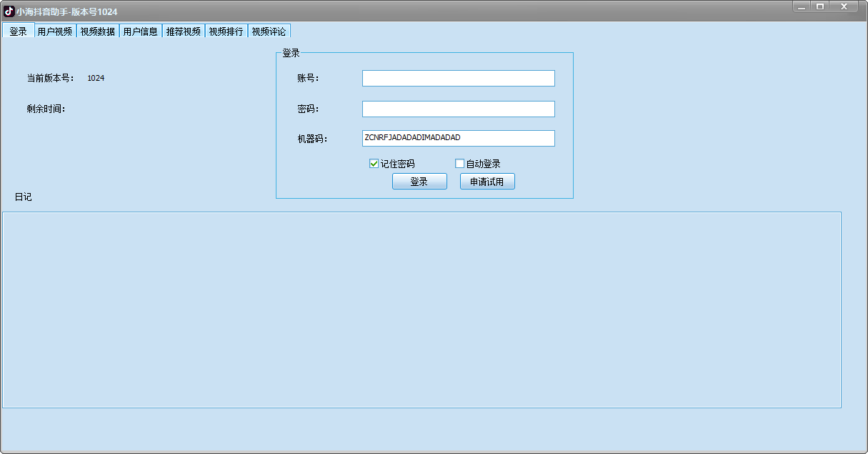
Task: Enable the 自动登录 checkbox
Action: (x=460, y=164)
